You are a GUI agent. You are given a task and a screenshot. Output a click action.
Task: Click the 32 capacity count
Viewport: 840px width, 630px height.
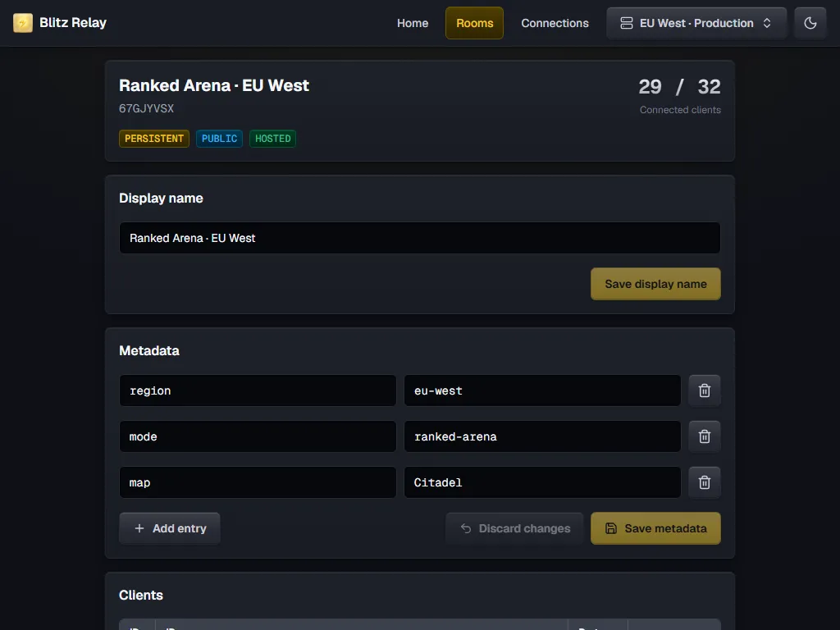[x=709, y=87]
